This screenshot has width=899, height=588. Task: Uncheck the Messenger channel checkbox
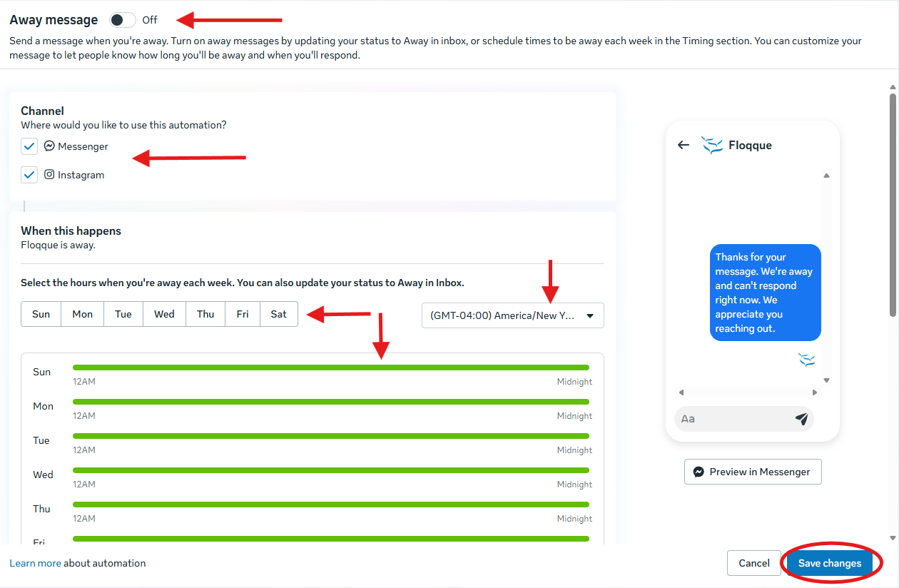click(29, 146)
